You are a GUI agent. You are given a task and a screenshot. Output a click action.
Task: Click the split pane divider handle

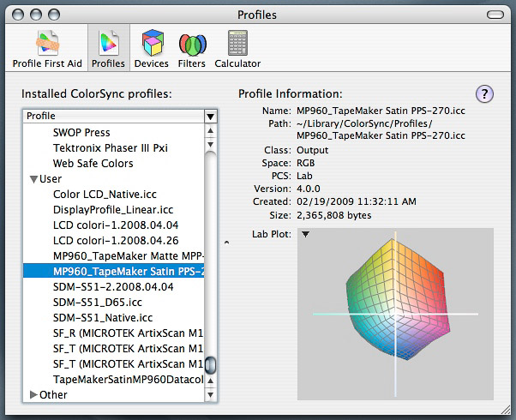coord(226,243)
